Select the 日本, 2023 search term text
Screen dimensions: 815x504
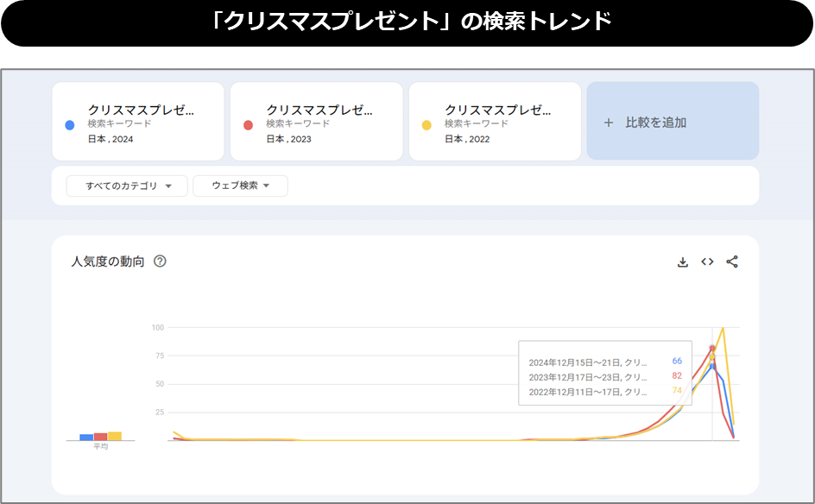(x=319, y=110)
